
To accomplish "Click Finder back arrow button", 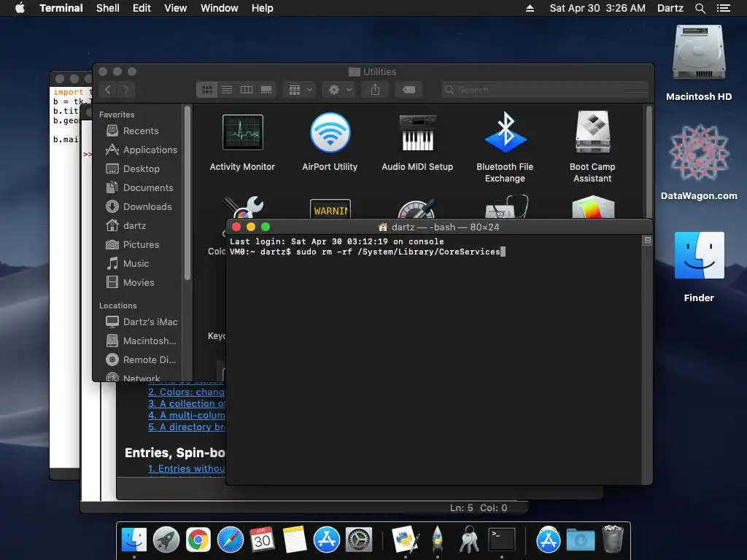I will tap(108, 90).
